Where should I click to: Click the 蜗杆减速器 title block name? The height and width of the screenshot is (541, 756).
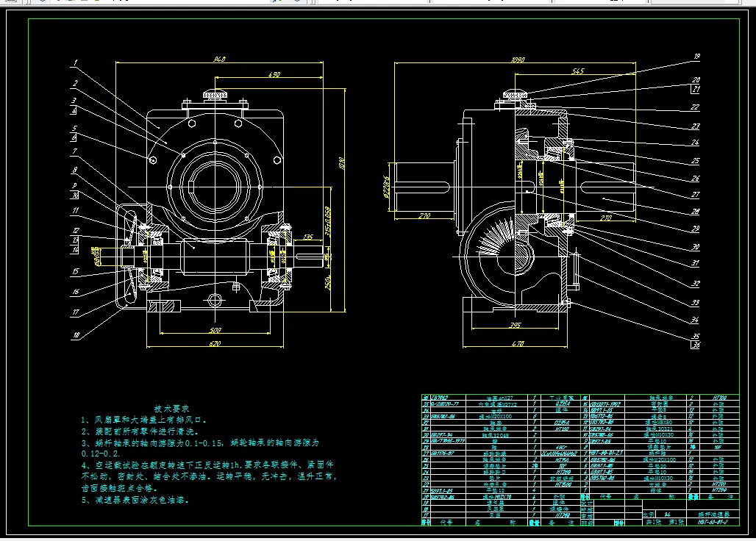[713, 514]
